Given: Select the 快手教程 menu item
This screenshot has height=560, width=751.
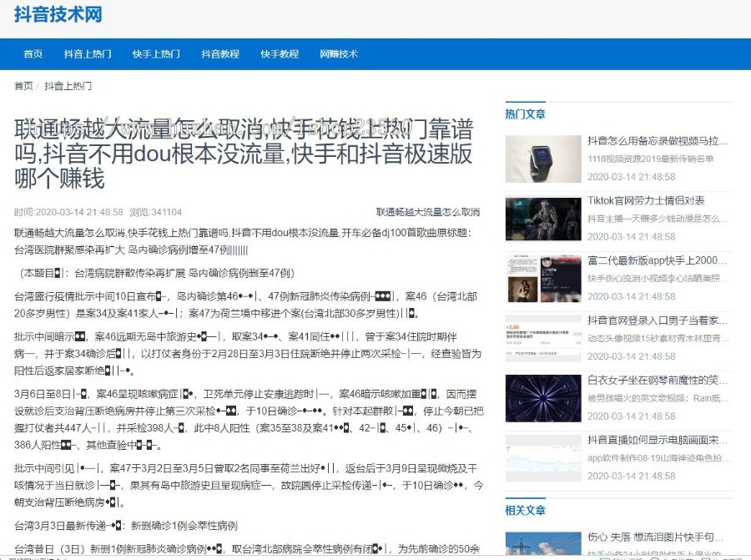Looking at the screenshot, I should click(278, 53).
